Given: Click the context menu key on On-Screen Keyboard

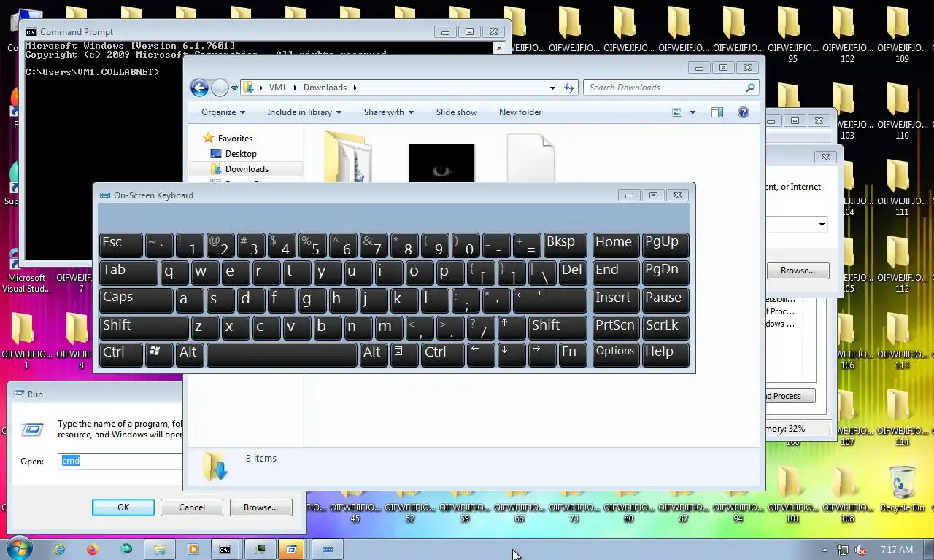Looking at the screenshot, I should click(x=404, y=354).
